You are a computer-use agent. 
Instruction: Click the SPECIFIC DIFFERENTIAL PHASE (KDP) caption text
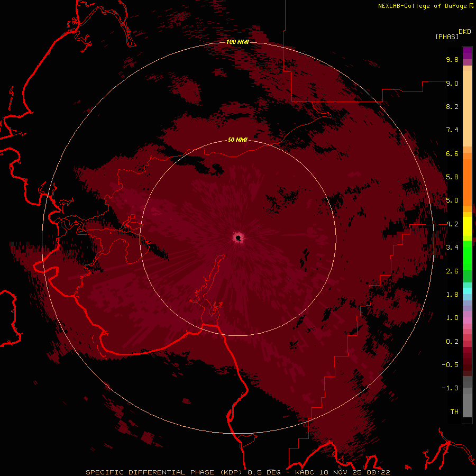pos(166,472)
